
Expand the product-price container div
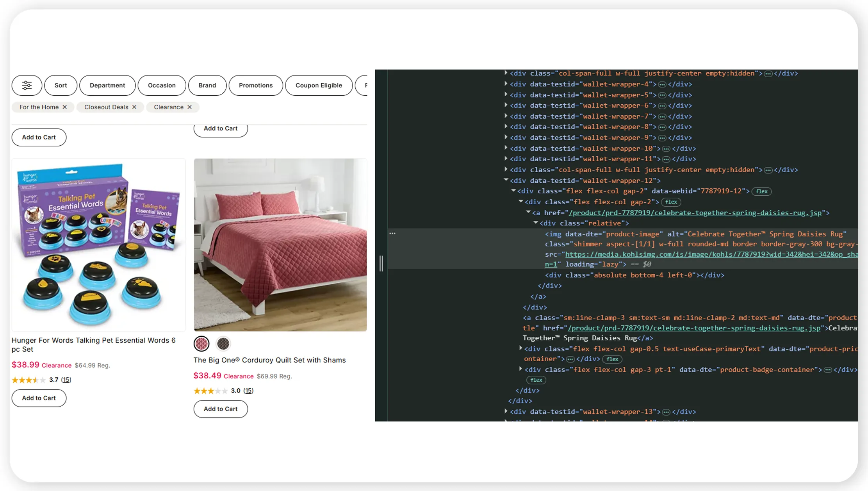520,348
